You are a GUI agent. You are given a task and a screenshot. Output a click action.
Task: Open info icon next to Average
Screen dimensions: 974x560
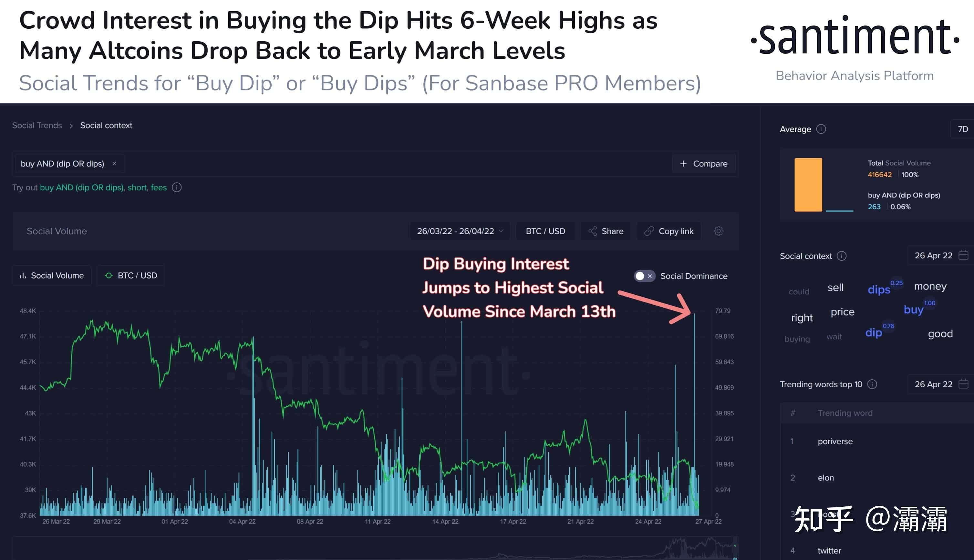tap(821, 129)
